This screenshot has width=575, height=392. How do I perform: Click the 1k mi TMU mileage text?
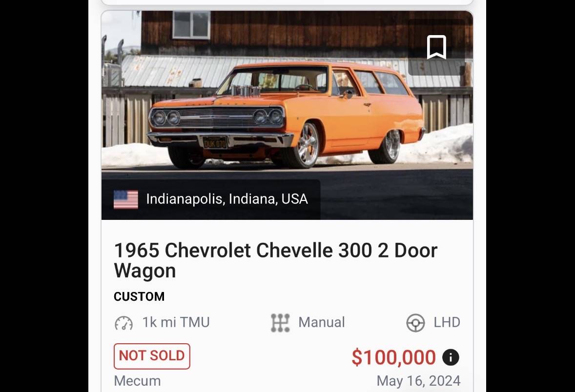pyautogui.click(x=176, y=322)
